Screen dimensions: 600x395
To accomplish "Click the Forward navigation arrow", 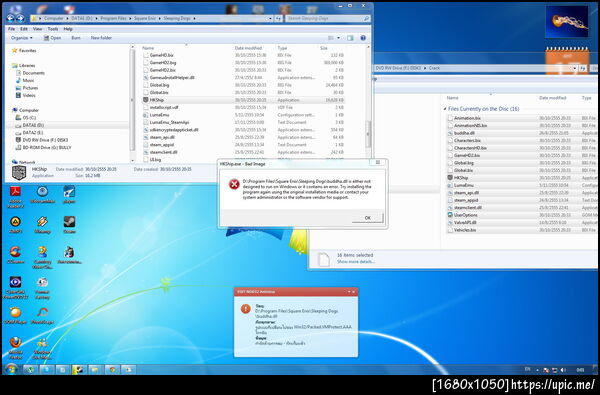I will point(20,18).
